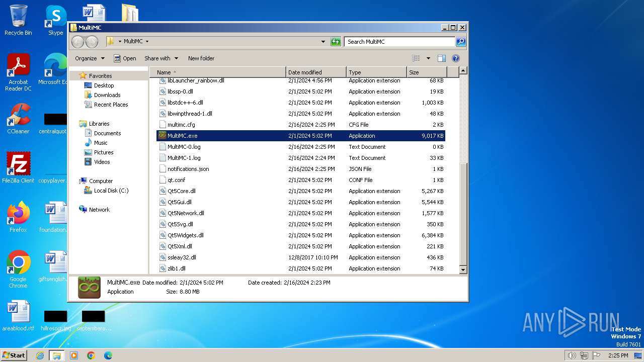The height and width of the screenshot is (362, 644).
Task: Click the Action Center flag tray icon
Action: point(596,355)
